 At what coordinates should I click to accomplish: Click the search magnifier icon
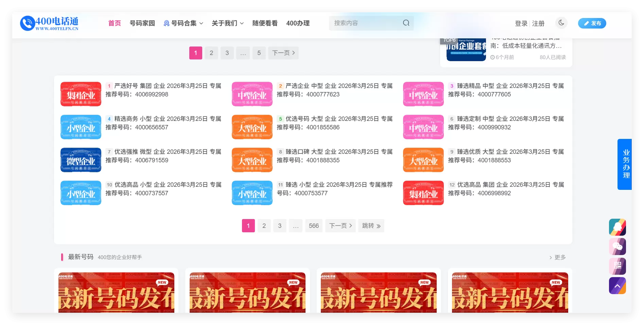[406, 23]
